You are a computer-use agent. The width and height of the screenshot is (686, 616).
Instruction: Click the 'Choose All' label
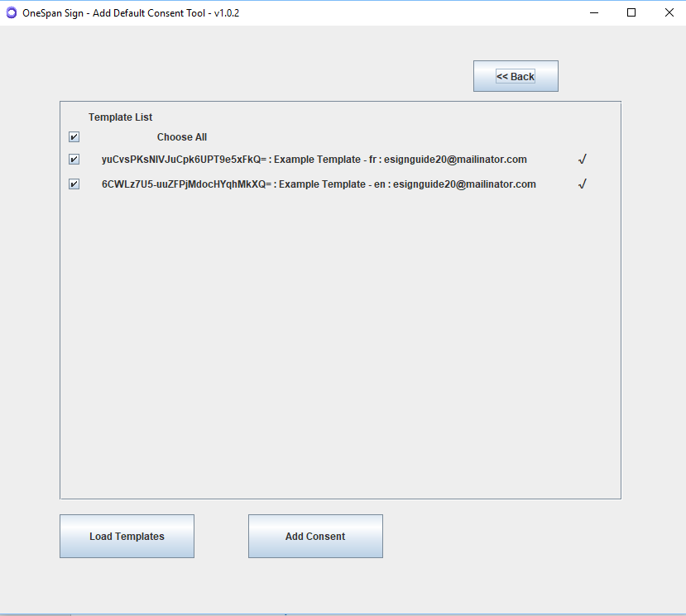pyautogui.click(x=182, y=137)
